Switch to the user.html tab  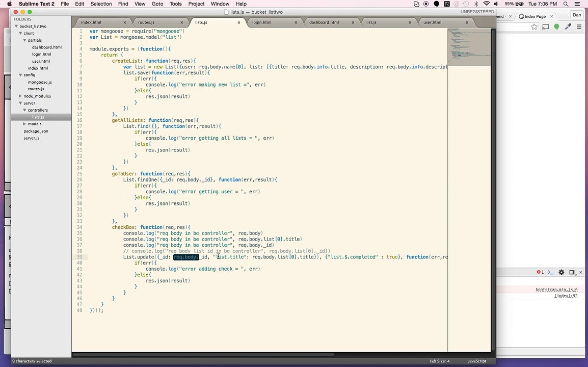(x=432, y=22)
